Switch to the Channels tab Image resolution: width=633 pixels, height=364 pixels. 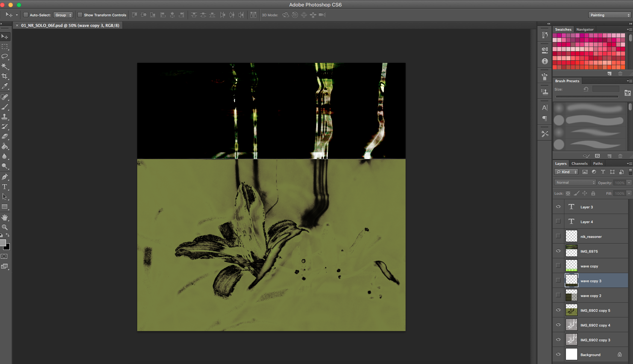580,164
